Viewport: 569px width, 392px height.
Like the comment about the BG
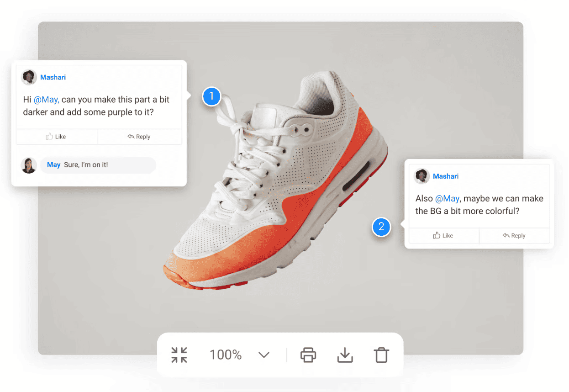click(444, 236)
